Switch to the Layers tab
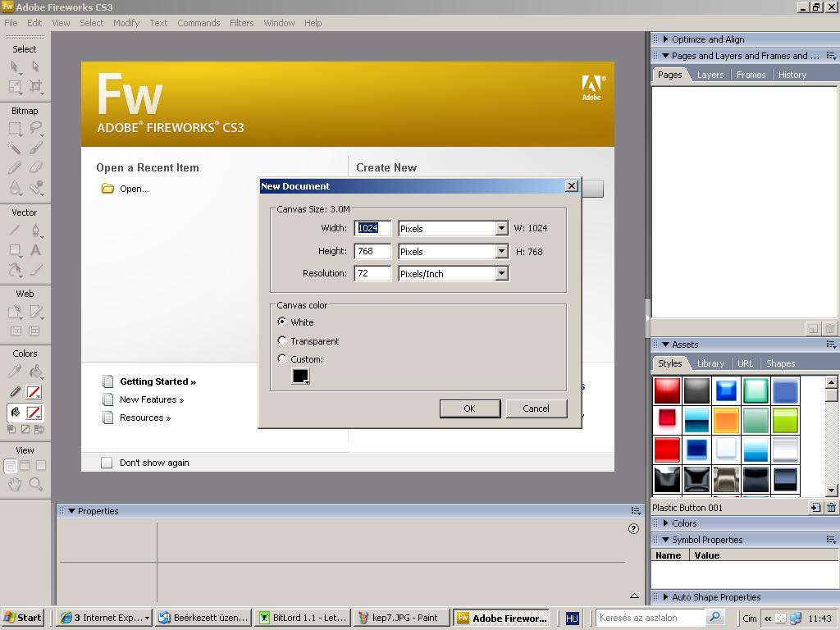Screen dimensions: 840x630 pyautogui.click(x=710, y=75)
